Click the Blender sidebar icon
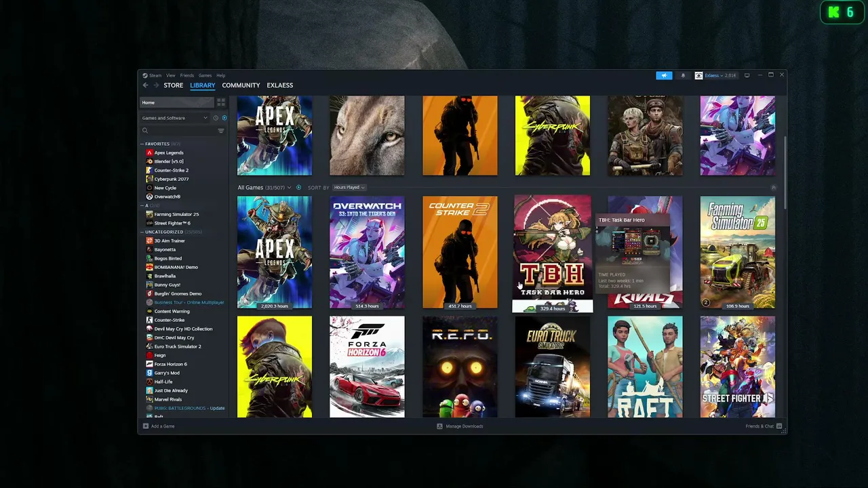The image size is (868, 488). click(x=149, y=161)
